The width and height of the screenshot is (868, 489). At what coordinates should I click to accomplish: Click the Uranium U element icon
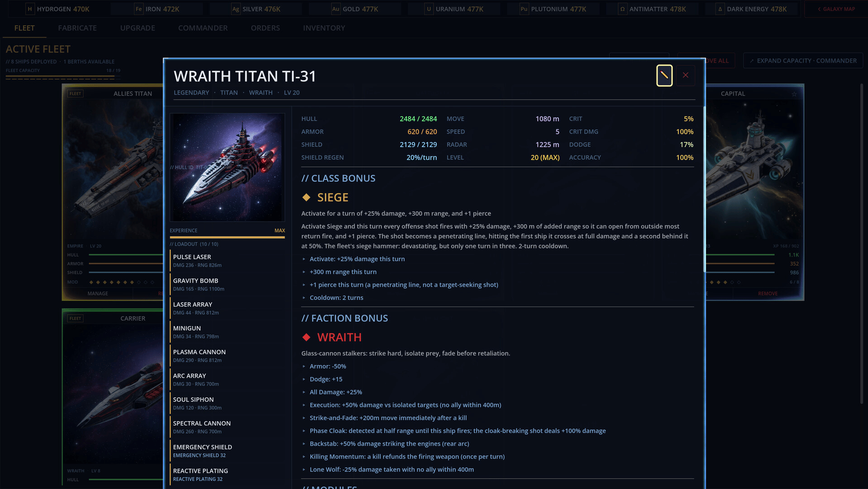pos(429,9)
